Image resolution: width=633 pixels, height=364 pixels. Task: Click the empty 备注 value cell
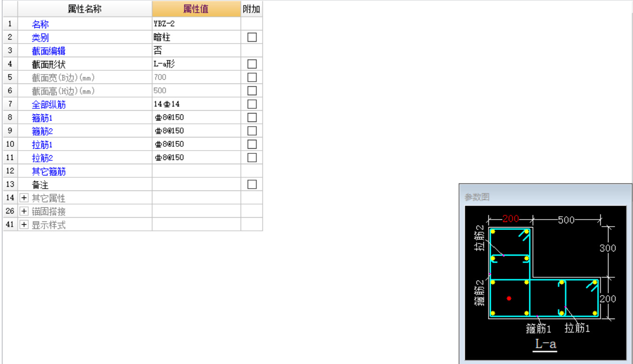[197, 184]
